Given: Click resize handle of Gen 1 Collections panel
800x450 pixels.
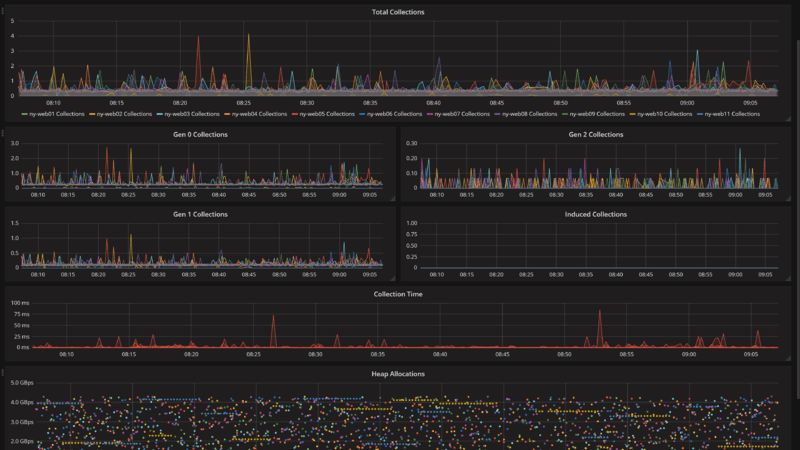Looking at the screenshot, I should click(x=392, y=278).
